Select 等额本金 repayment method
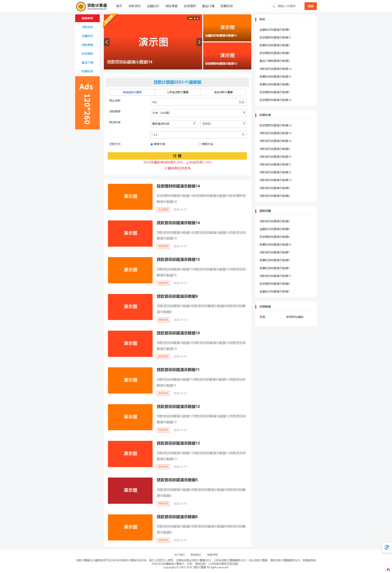The width and height of the screenshot is (392, 573). 200,144
